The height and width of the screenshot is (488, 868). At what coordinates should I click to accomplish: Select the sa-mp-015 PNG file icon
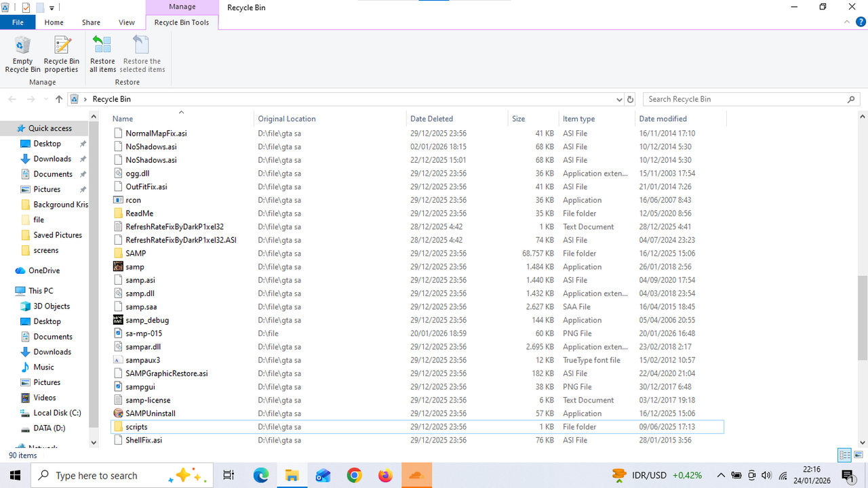point(118,333)
